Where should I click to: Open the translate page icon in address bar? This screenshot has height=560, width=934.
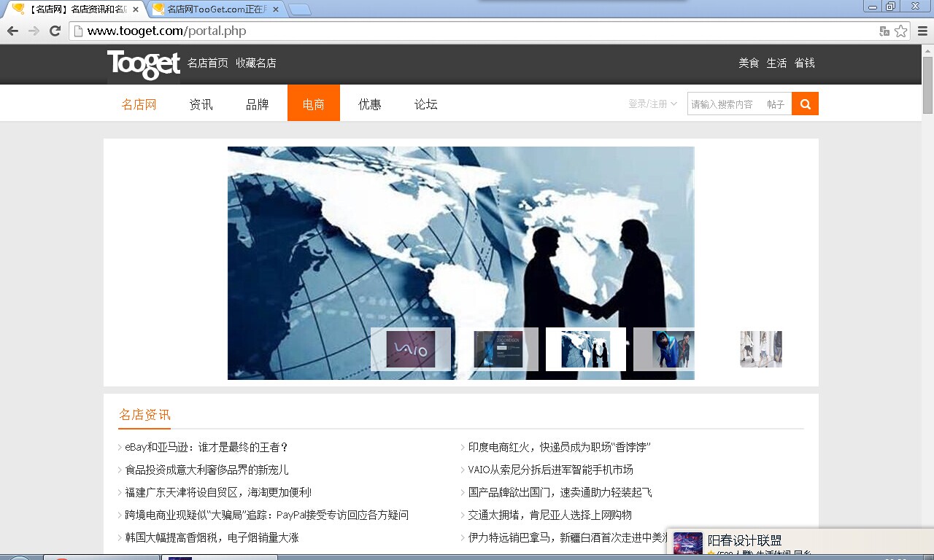(884, 31)
